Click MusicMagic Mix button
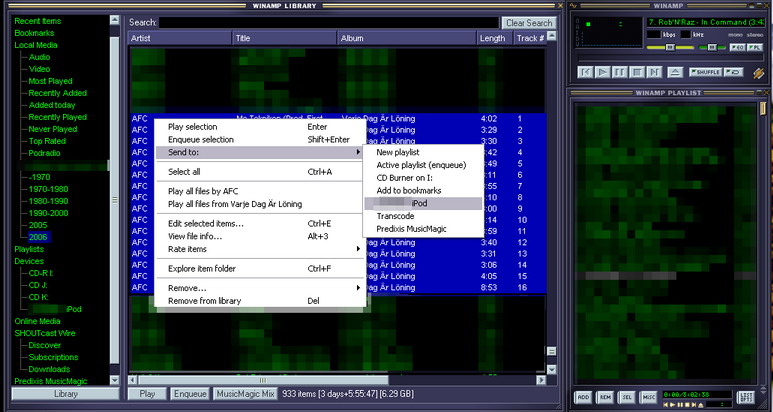 tap(245, 394)
